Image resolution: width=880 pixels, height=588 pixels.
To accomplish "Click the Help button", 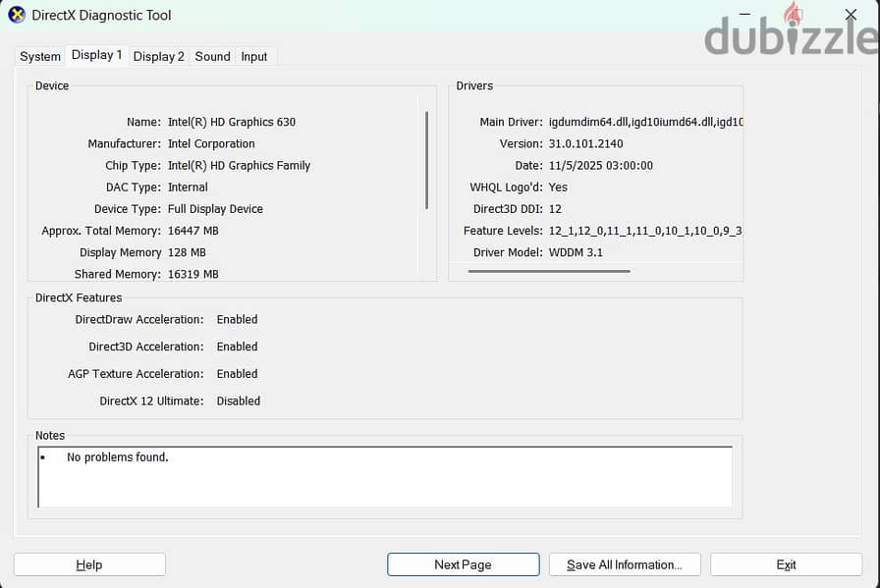I will [x=89, y=564].
